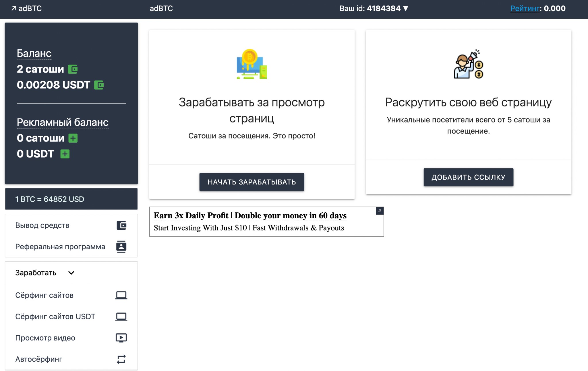The width and height of the screenshot is (588, 371).
Task: Click the promoter with megaphone illustration
Action: pos(468,64)
